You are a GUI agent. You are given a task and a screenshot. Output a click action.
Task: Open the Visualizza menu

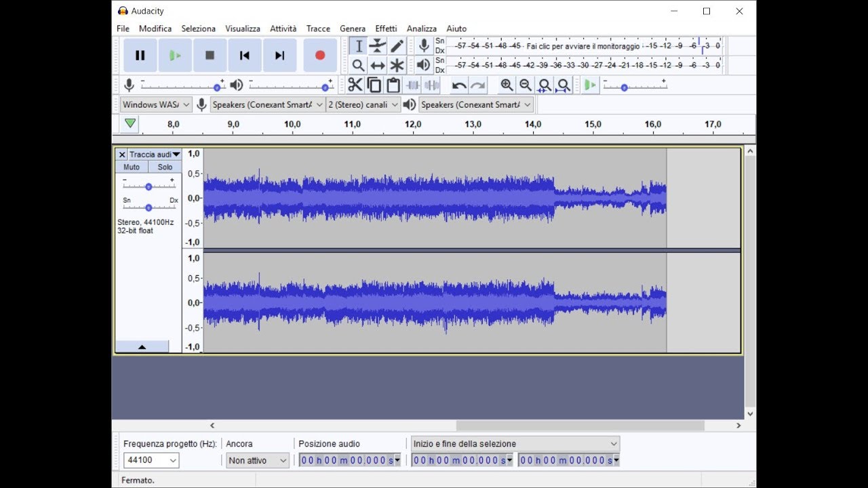point(243,28)
